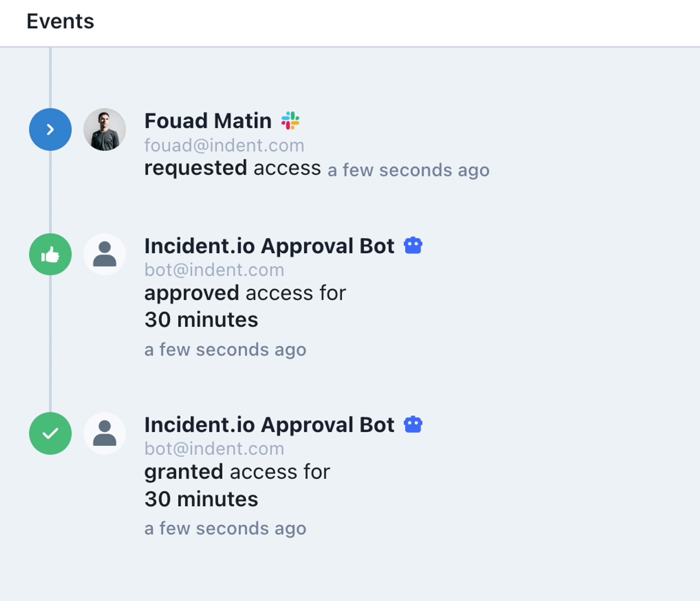This screenshot has width=700, height=601.
Task: Click the blue chevron request event icon
Action: (50, 130)
